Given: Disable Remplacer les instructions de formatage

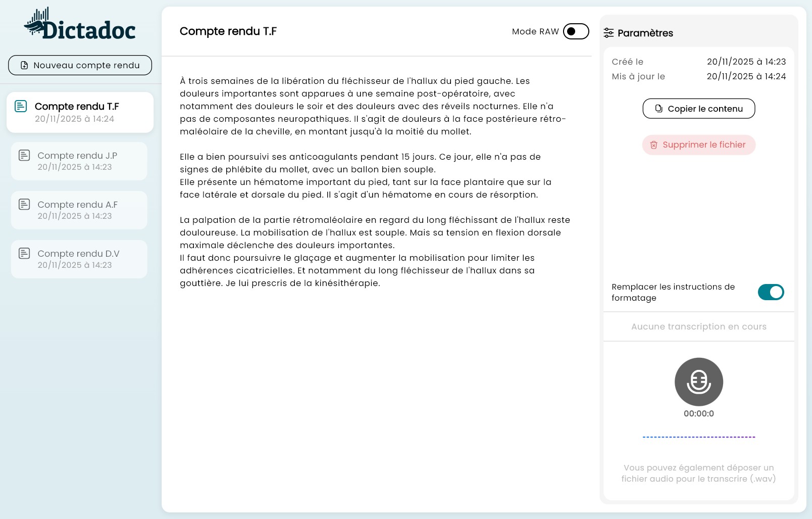Looking at the screenshot, I should pyautogui.click(x=771, y=292).
